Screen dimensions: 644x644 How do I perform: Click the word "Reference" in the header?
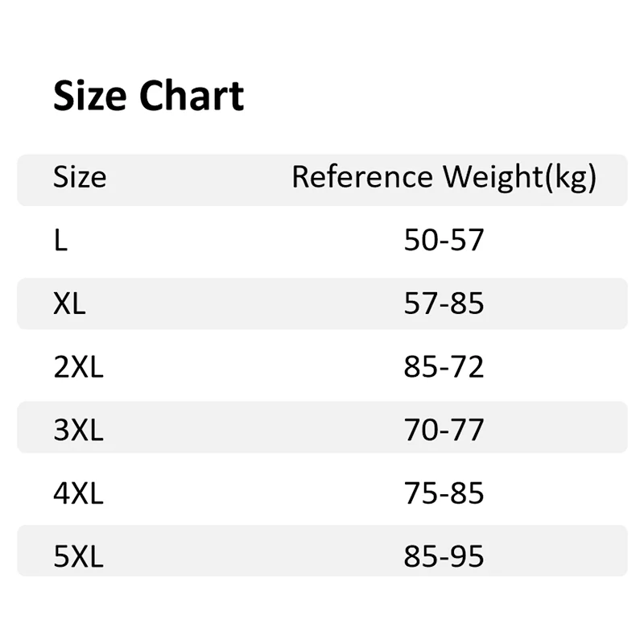coord(363,177)
